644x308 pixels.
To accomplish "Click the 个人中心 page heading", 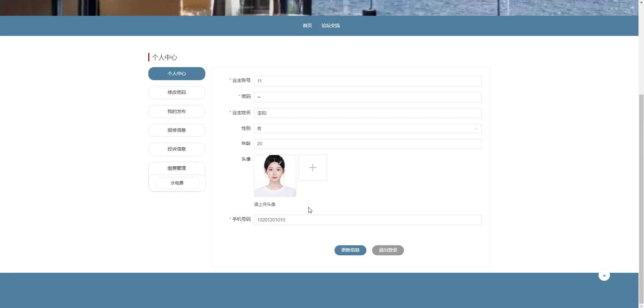I will [x=164, y=57].
